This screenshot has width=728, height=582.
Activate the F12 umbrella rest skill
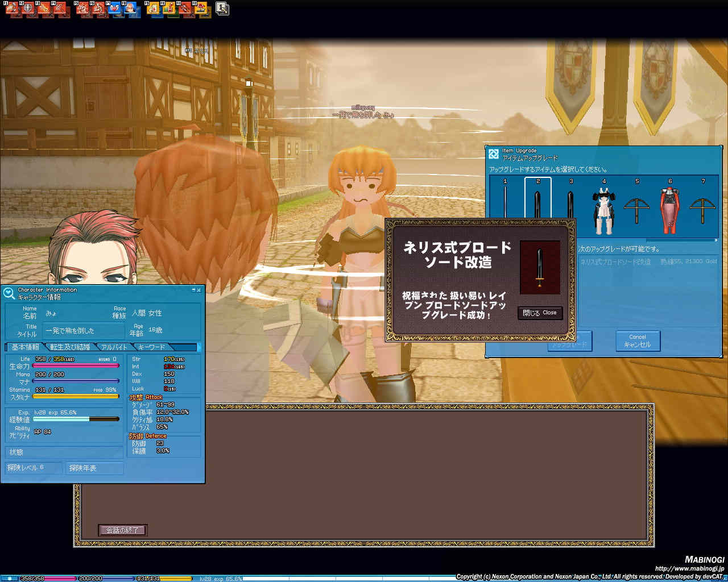[x=201, y=9]
